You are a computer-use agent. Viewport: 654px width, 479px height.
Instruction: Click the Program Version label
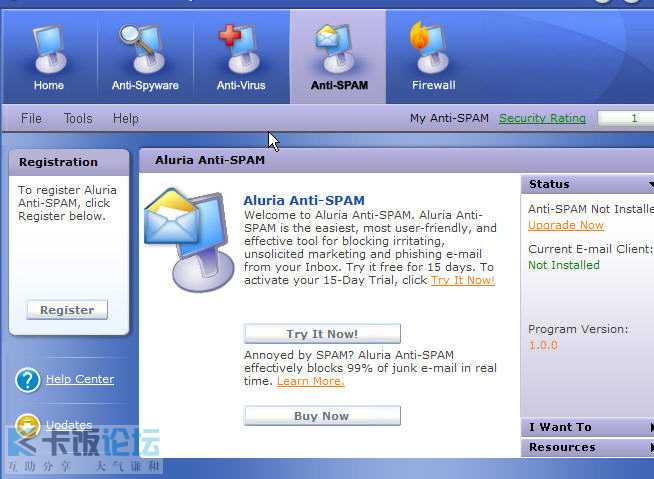578,329
